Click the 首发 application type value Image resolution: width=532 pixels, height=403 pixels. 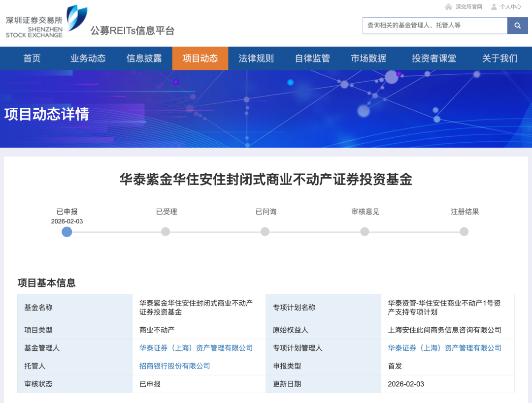395,366
